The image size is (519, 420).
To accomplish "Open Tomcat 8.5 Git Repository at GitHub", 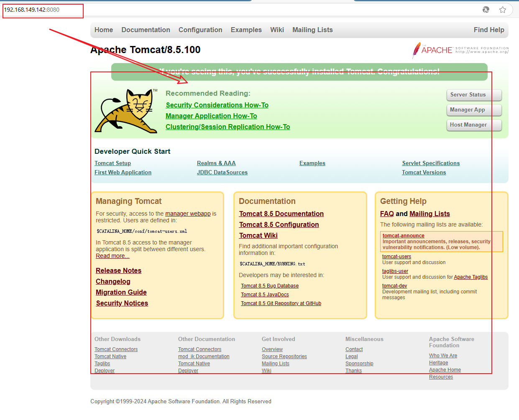I will (x=281, y=303).
